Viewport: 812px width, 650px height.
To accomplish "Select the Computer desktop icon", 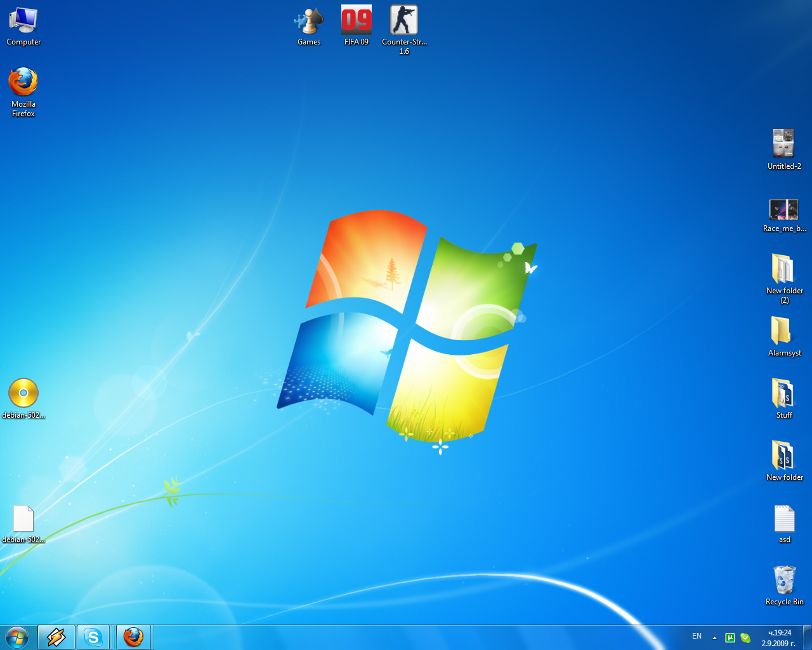I will 23,26.
